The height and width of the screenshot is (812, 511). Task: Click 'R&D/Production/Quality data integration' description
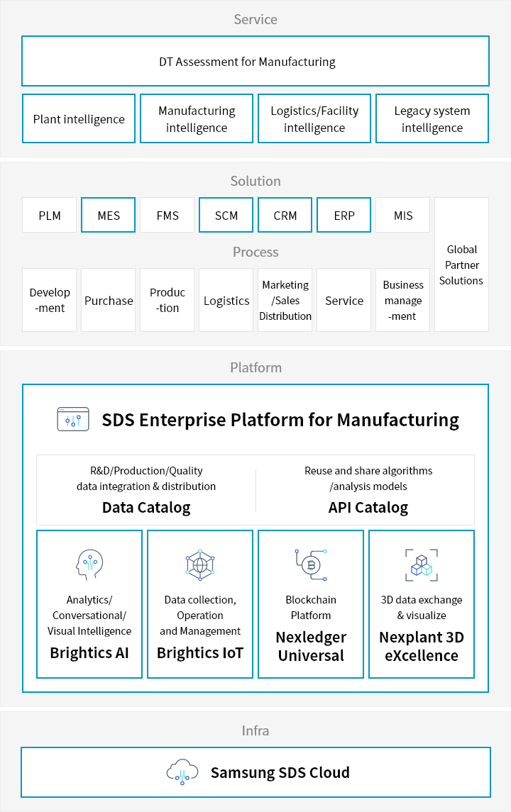(x=146, y=479)
